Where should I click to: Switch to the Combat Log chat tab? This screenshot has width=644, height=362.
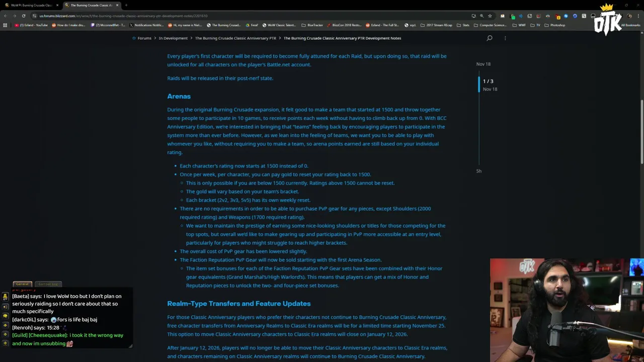(48, 284)
